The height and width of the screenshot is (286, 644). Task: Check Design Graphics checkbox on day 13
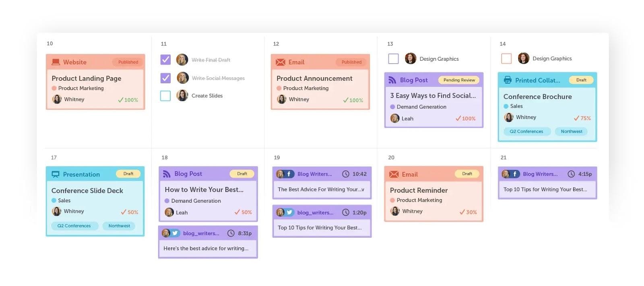[393, 59]
